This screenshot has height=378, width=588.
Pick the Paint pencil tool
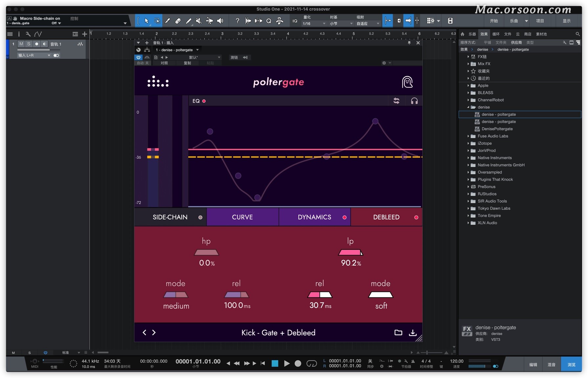pyautogui.click(x=188, y=21)
